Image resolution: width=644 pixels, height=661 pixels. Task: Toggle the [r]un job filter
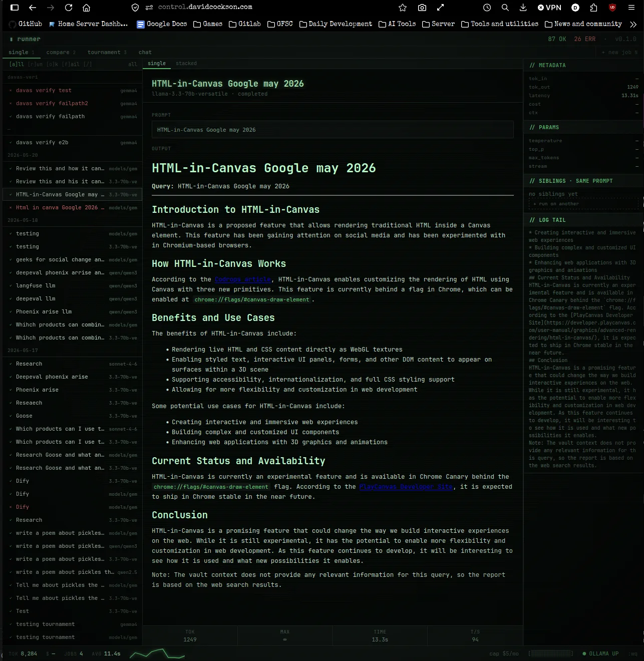(35, 64)
